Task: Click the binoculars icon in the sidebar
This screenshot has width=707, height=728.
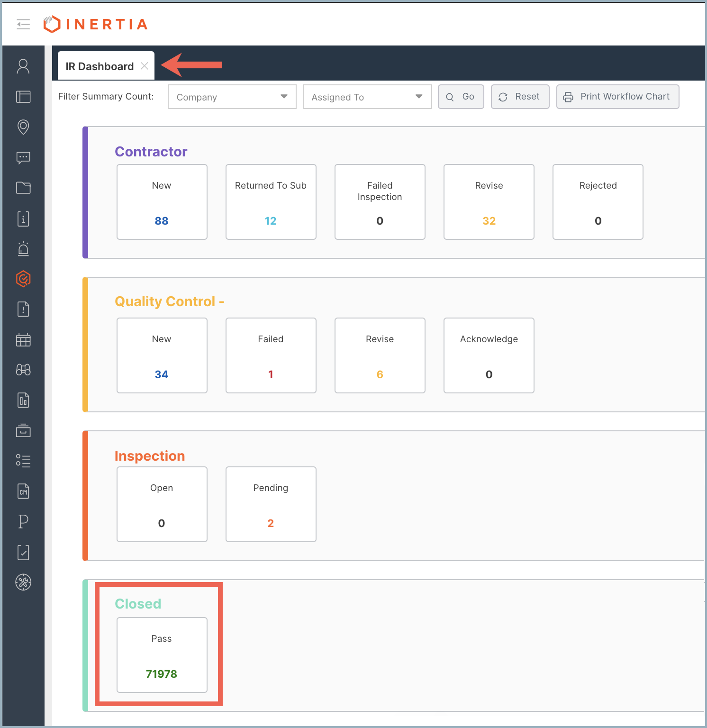Action: [x=23, y=370]
